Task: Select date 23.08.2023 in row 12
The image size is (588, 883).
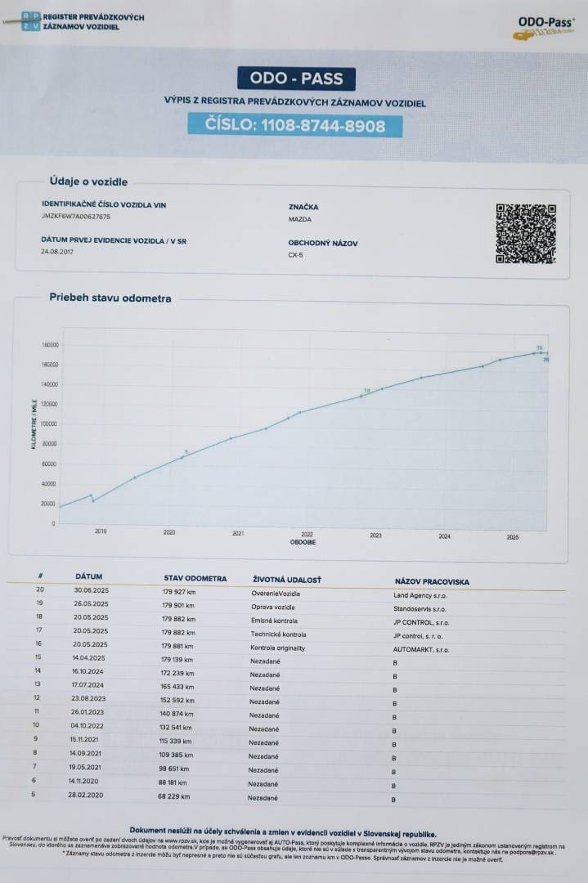Action: [x=88, y=698]
